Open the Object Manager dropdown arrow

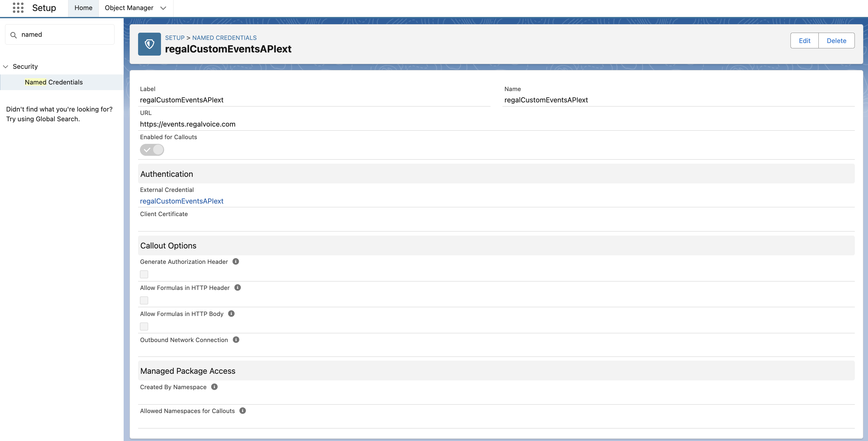coord(163,8)
